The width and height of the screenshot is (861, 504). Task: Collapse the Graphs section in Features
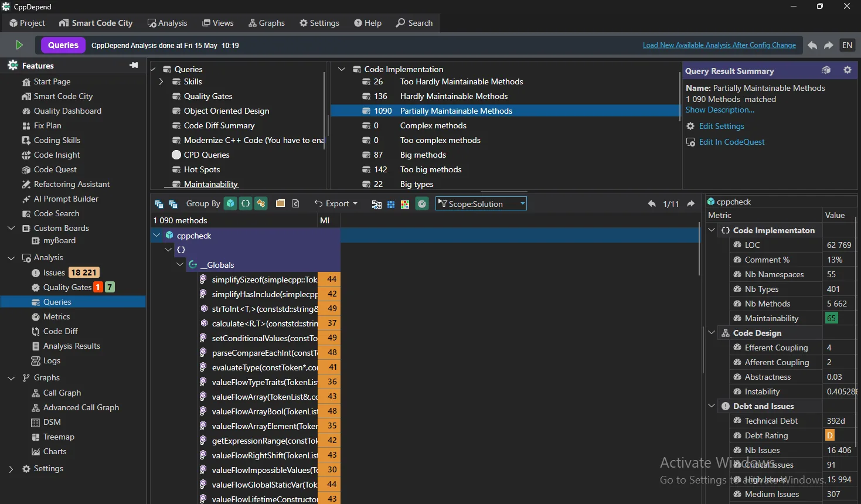(11, 378)
